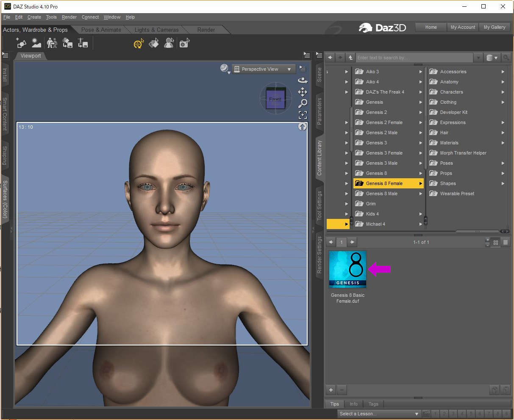Open the Select a Lesson dropdown
Screen dimensions: 514x420
click(x=379, y=414)
